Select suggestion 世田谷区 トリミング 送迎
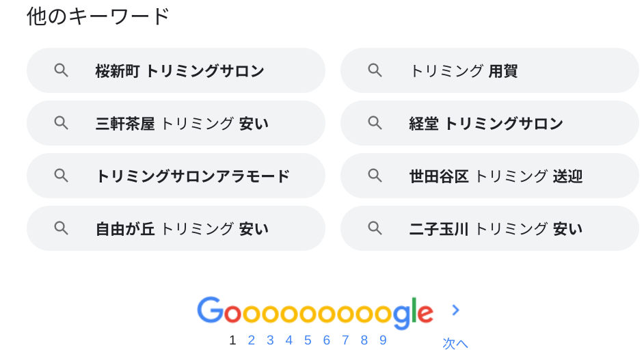Image resolution: width=644 pixels, height=352 pixels. [x=496, y=176]
